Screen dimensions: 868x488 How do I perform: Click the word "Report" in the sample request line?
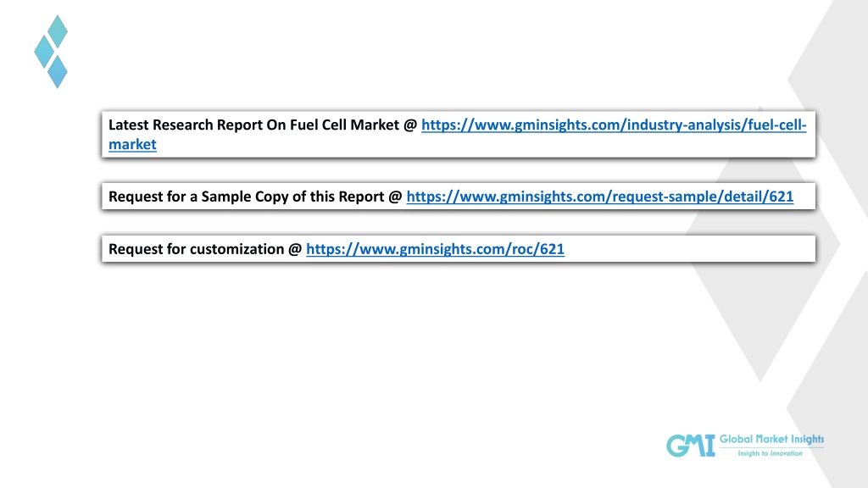(361, 197)
